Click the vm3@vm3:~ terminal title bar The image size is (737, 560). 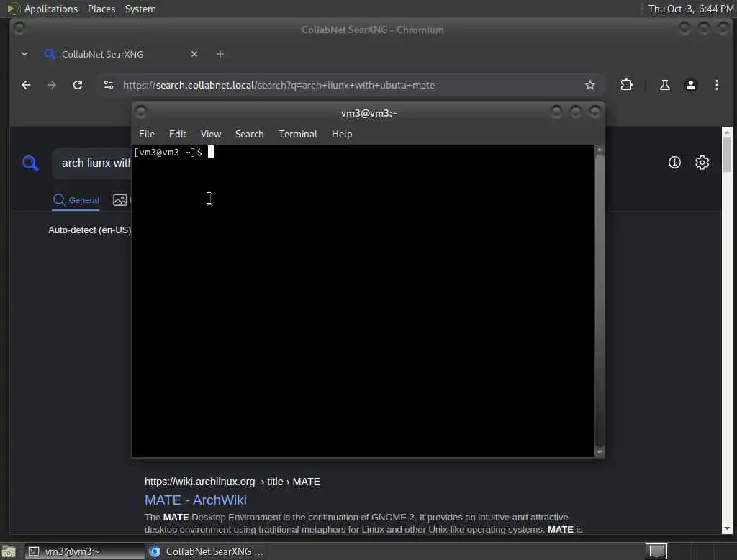tap(369, 113)
